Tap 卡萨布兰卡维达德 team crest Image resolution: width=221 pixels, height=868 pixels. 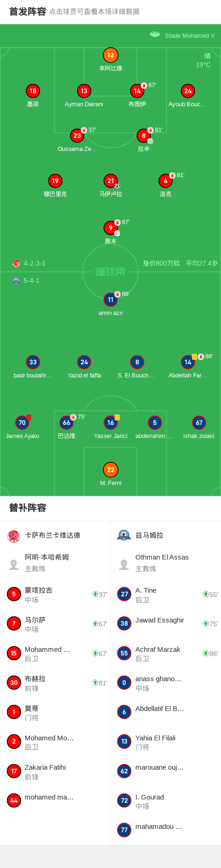coord(14,536)
